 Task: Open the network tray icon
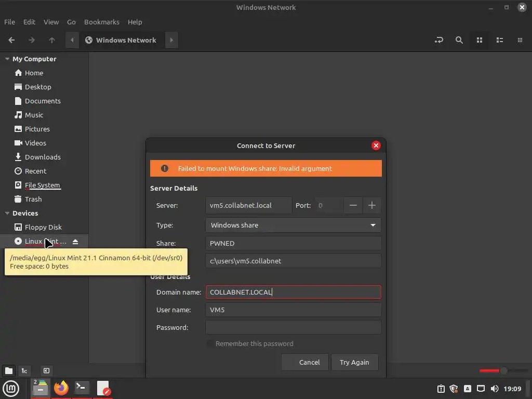pyautogui.click(x=481, y=389)
